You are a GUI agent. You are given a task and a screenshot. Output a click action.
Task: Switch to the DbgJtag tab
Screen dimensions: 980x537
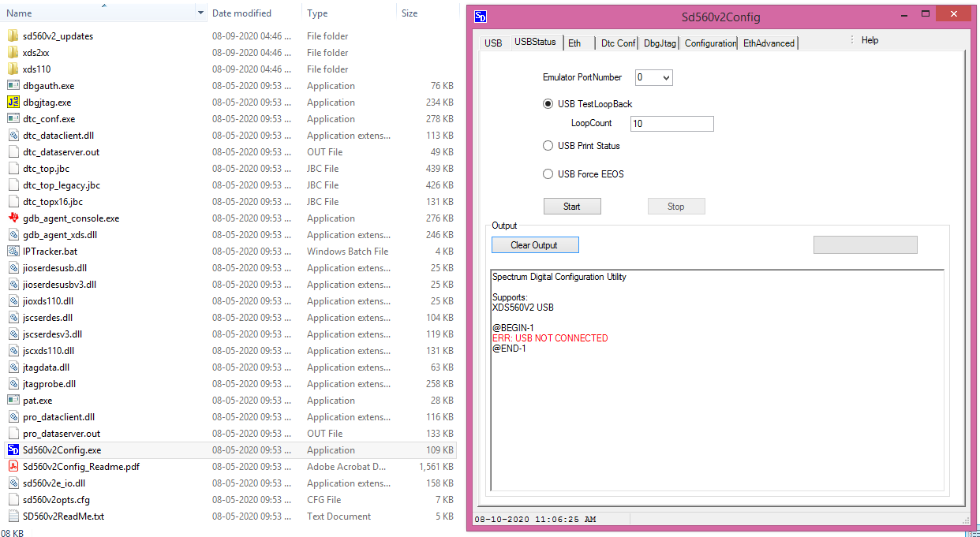click(660, 43)
